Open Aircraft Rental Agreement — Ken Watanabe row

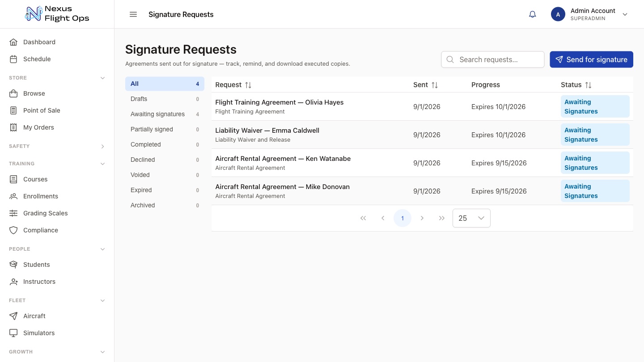pos(422,163)
